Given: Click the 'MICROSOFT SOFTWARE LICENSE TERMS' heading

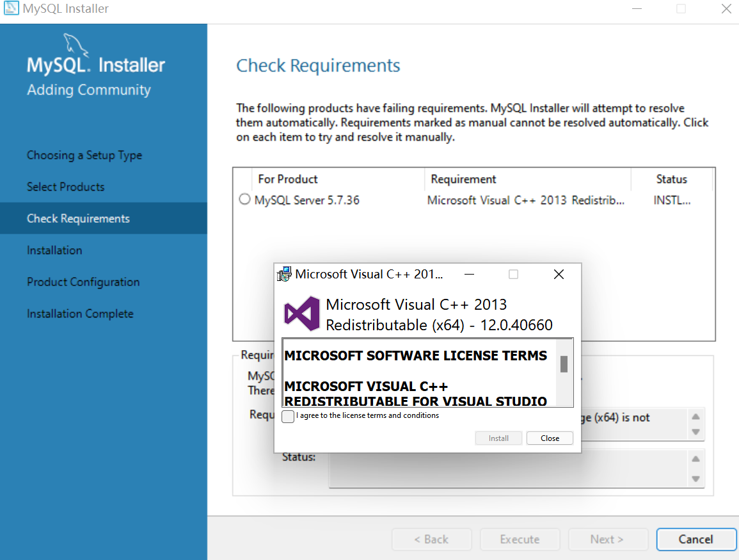Looking at the screenshot, I should point(416,355).
